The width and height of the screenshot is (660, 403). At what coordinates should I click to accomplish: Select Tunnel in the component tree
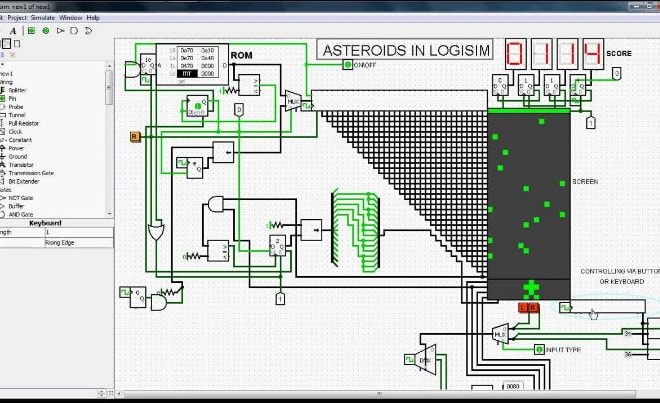tap(17, 115)
